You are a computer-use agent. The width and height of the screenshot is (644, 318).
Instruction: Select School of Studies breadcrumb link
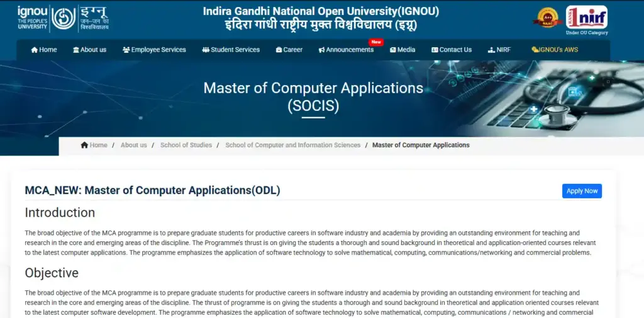point(186,145)
